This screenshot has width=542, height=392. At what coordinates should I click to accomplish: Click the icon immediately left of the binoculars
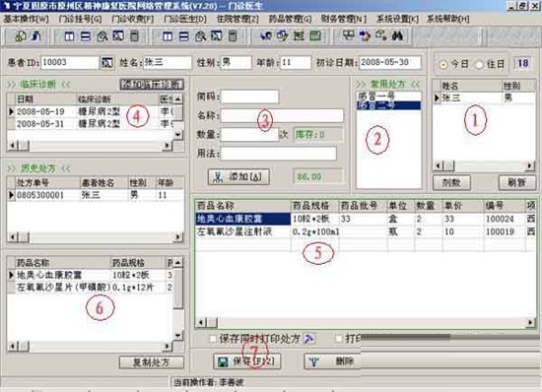coord(381,35)
